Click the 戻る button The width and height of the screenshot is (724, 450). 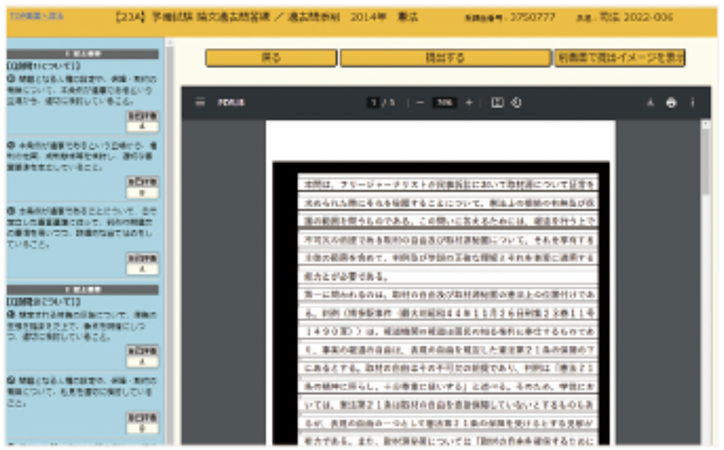(x=270, y=58)
